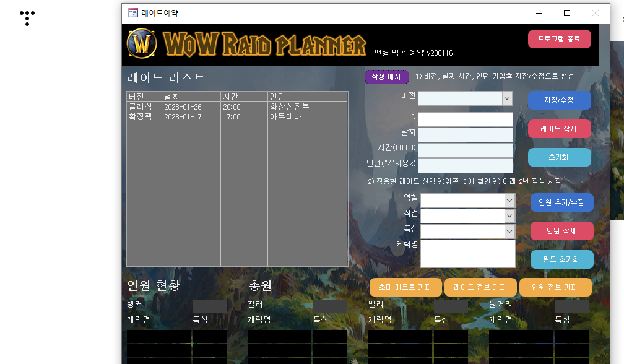The height and width of the screenshot is (364, 624).
Task: Click the 인원 삭제 button
Action: (x=561, y=231)
